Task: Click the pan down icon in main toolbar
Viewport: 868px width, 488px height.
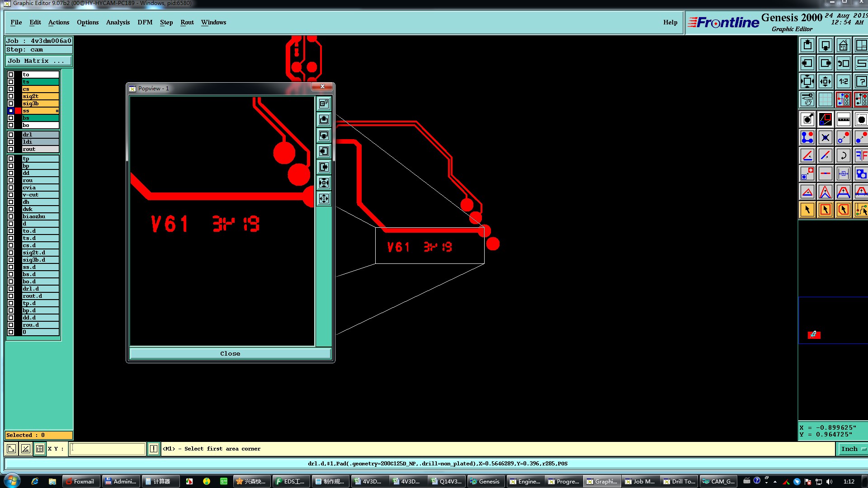Action: [x=826, y=45]
